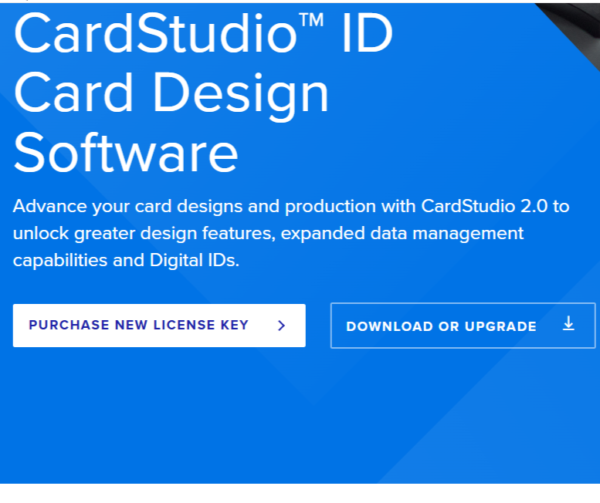Select the text 'capabilities and Digital IDs.'

point(126,261)
